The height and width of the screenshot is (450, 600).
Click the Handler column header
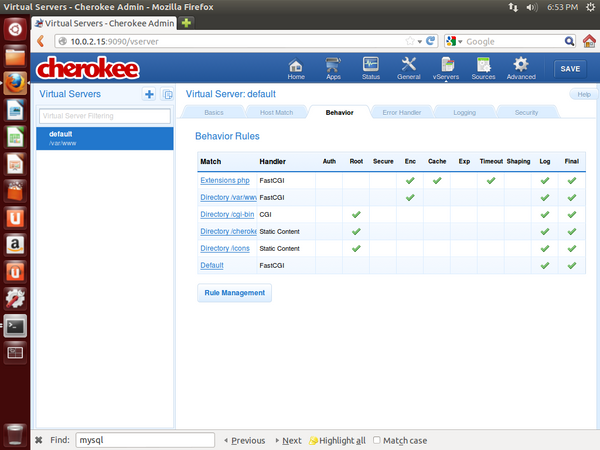pyautogui.click(x=272, y=161)
